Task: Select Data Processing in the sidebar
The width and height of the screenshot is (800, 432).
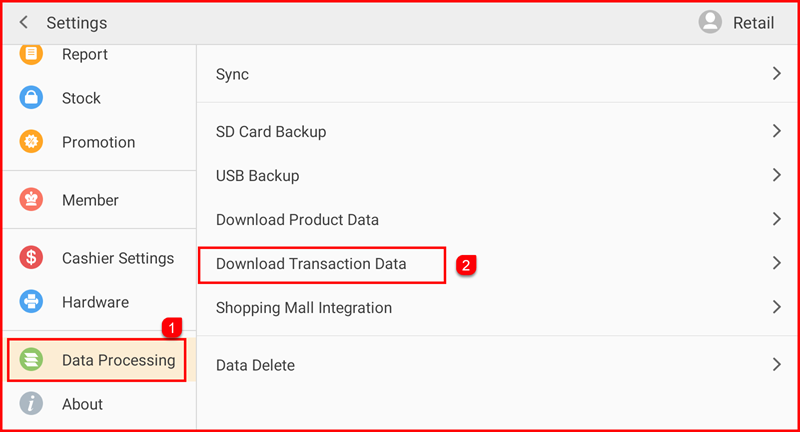Action: 118,360
